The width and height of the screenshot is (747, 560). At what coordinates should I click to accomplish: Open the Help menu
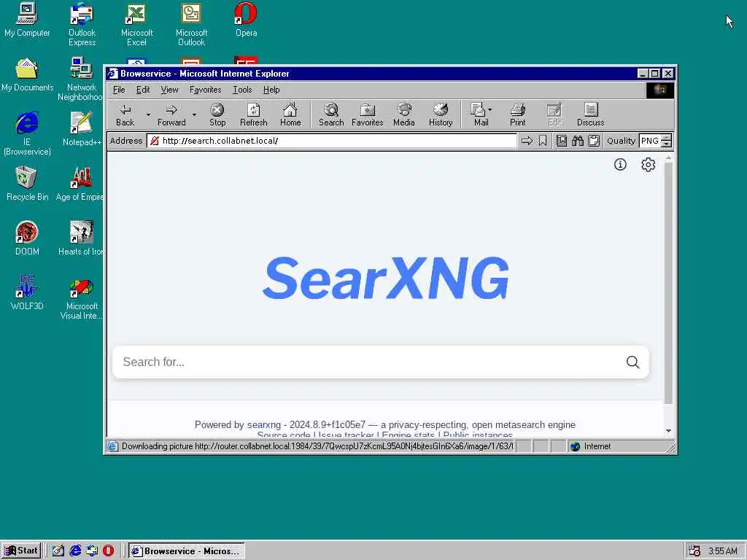(x=271, y=90)
